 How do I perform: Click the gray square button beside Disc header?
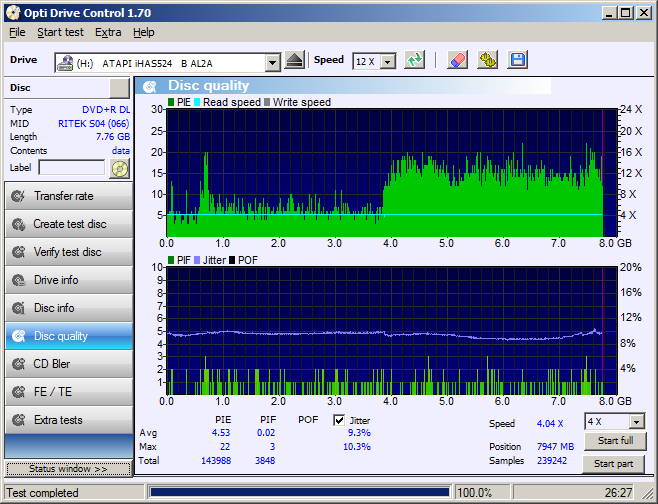coord(120,88)
